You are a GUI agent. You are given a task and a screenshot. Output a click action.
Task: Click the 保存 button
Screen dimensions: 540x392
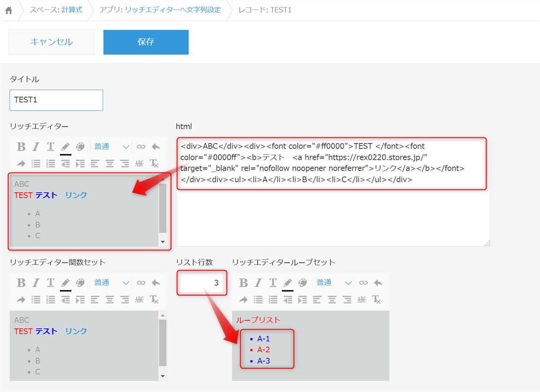(x=146, y=42)
